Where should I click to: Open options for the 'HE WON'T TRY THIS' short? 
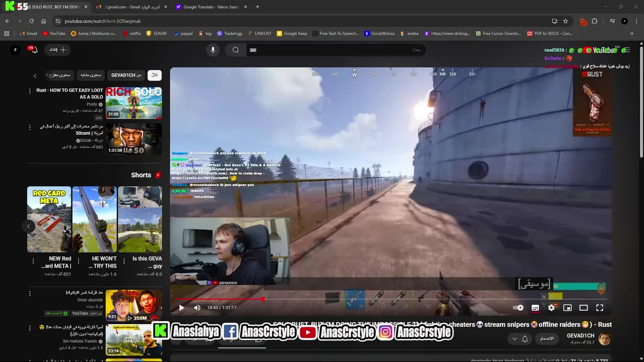[78, 261]
